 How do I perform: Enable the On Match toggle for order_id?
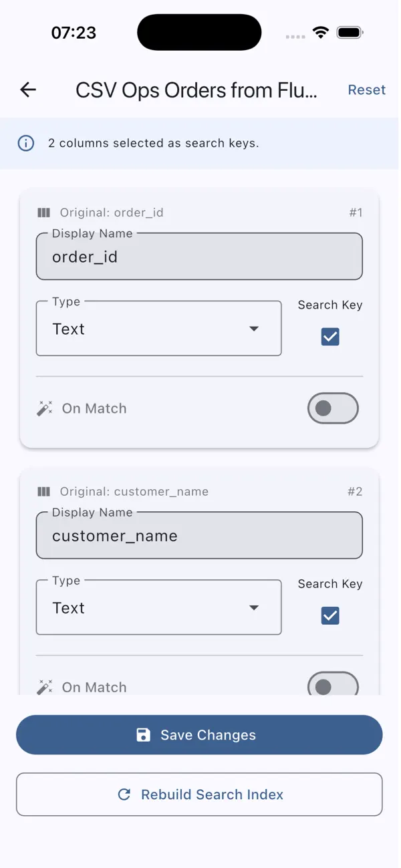click(333, 408)
